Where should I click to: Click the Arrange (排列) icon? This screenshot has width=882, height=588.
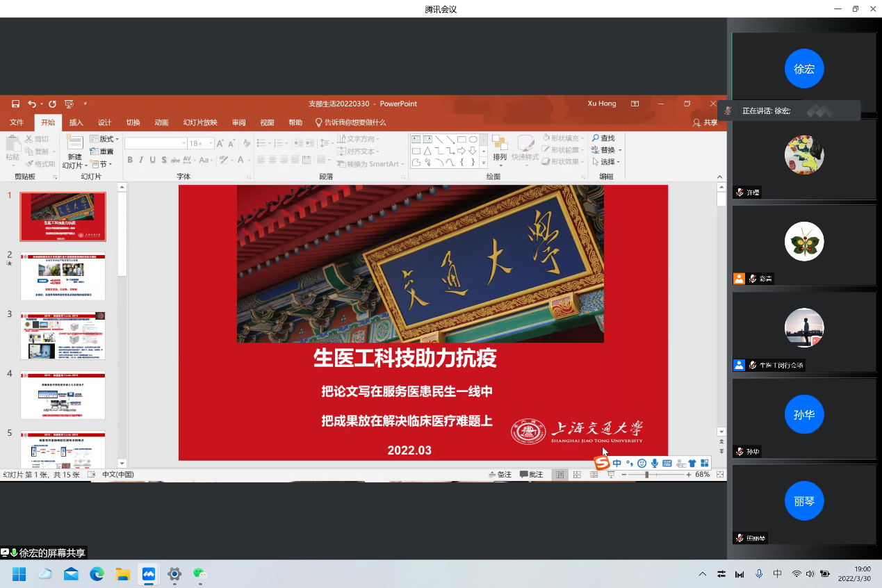pos(500,142)
